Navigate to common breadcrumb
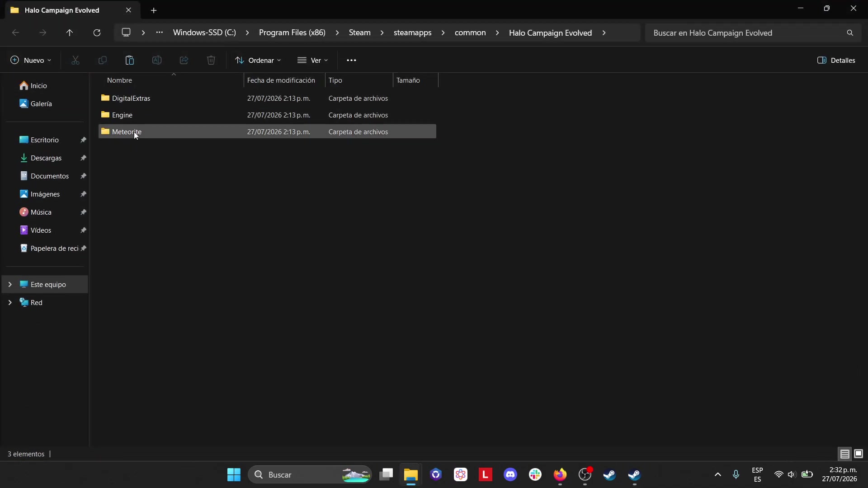The width and height of the screenshot is (868, 488). tap(470, 33)
